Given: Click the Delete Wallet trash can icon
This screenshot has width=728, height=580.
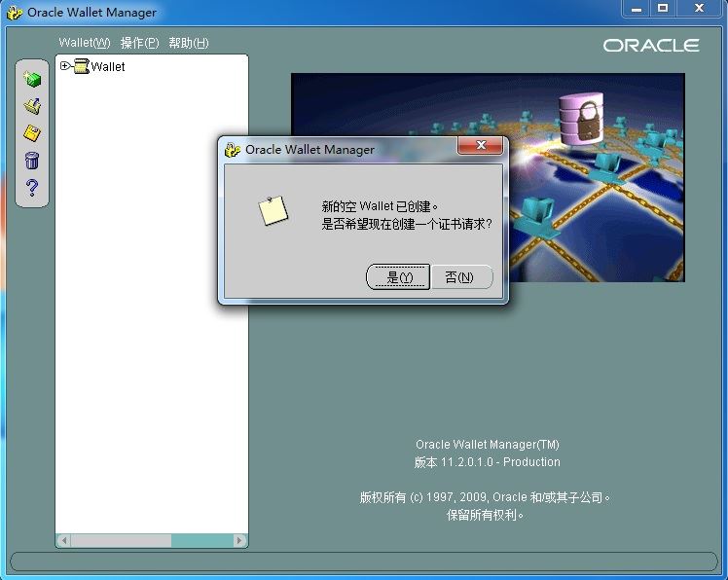Looking at the screenshot, I should click(32, 161).
